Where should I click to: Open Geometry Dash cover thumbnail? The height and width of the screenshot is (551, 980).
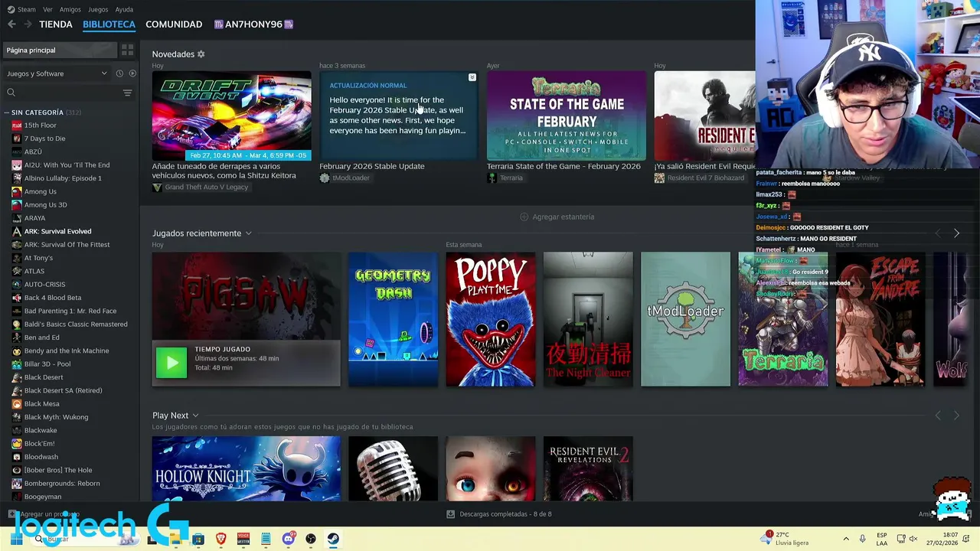(393, 319)
